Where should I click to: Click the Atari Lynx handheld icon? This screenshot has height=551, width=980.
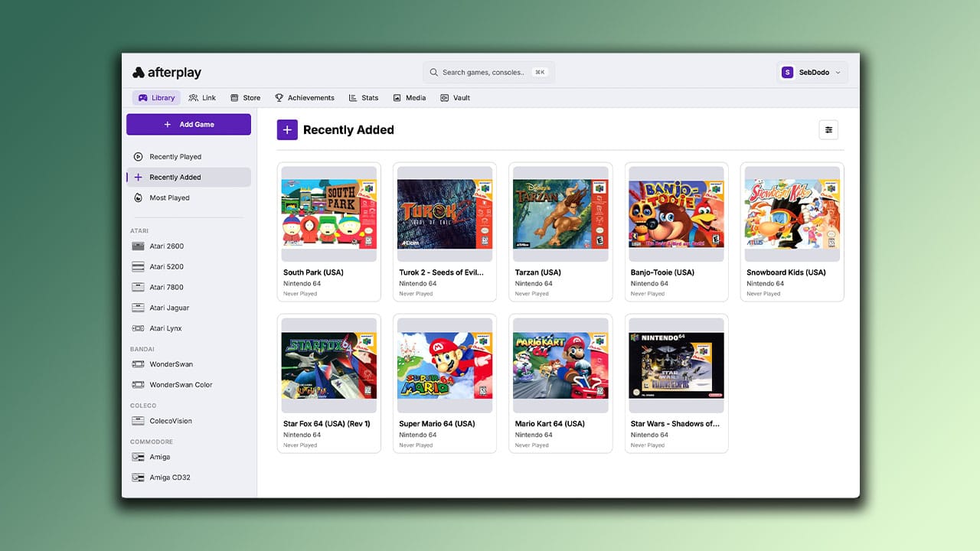[x=138, y=328]
